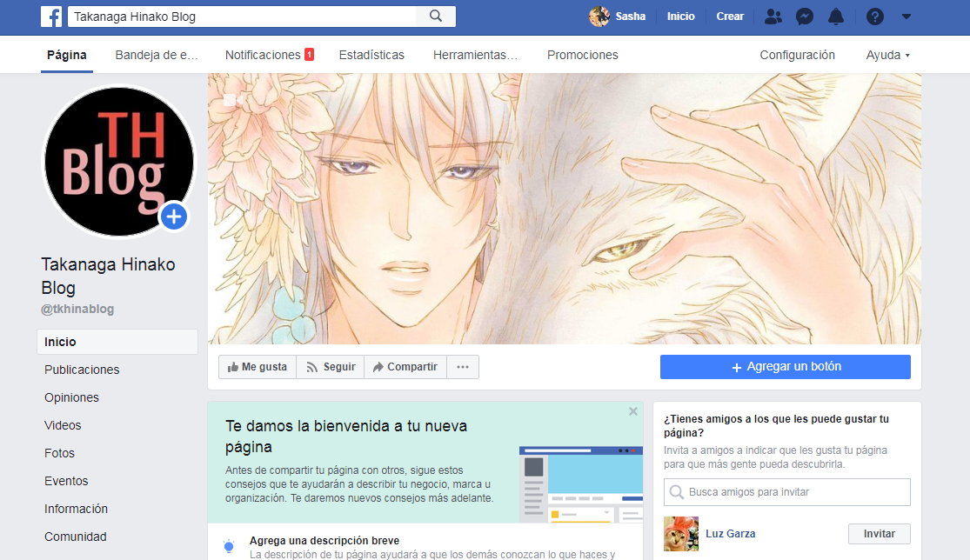Click Luz Garza's name

(731, 533)
